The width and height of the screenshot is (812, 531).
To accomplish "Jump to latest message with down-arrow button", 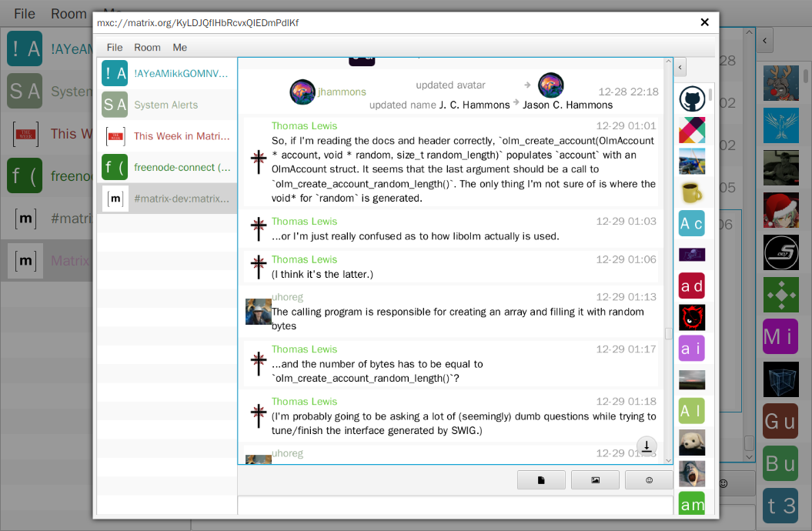I will (x=647, y=446).
